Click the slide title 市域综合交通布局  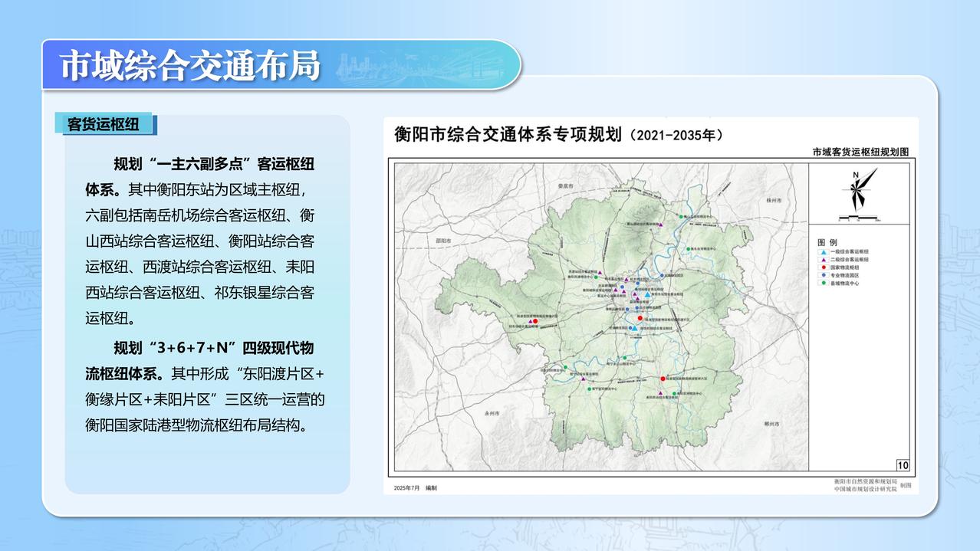(190, 65)
